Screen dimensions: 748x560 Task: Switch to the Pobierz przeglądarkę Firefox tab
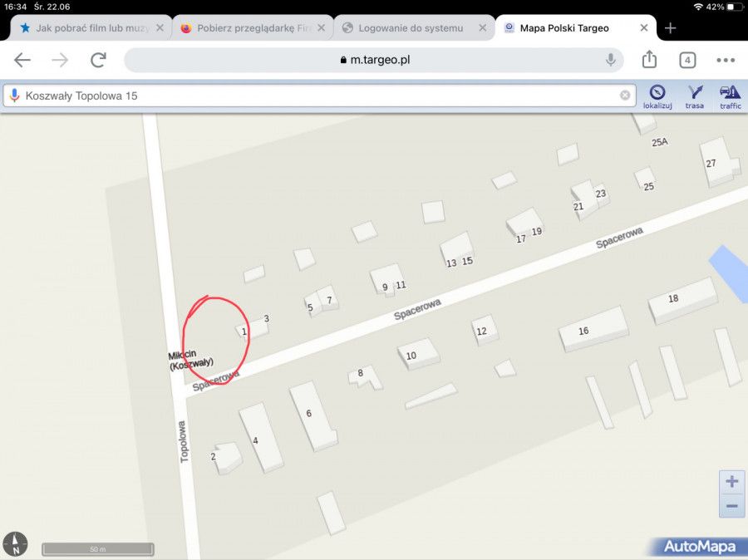tap(249, 27)
